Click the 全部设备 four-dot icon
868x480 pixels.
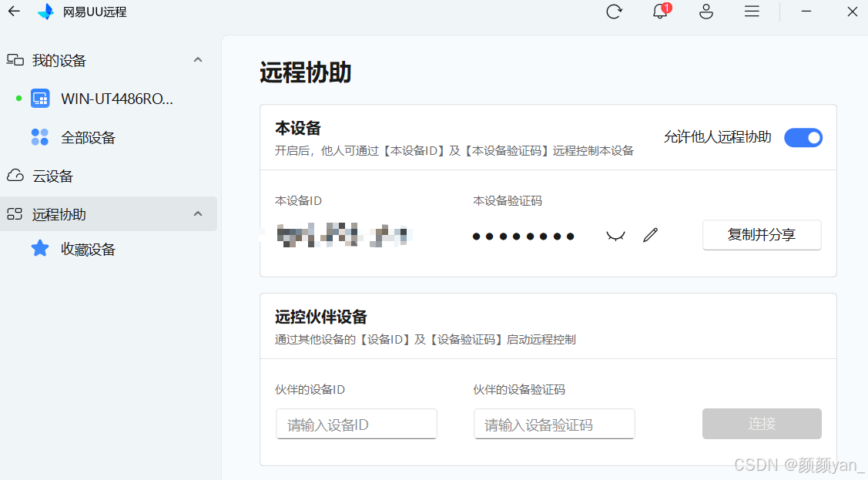[40, 136]
